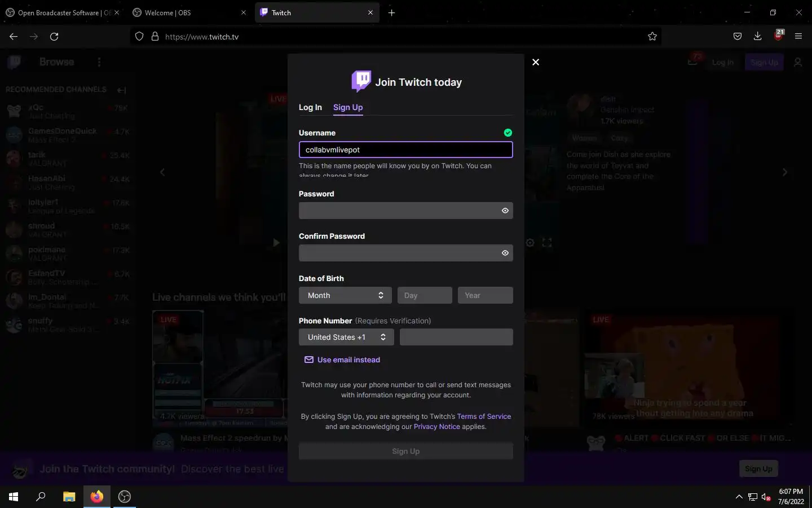Reload the current page
The height and width of the screenshot is (508, 812).
pos(54,36)
